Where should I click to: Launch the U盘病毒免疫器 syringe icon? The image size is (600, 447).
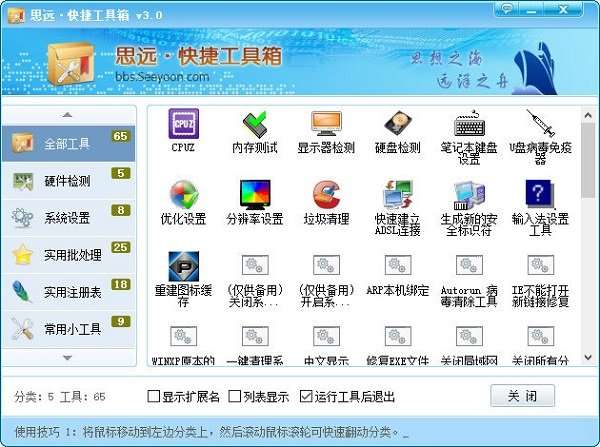tap(540, 123)
